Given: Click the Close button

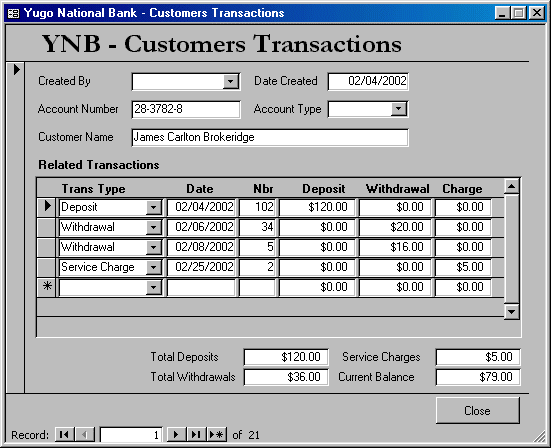Looking at the screenshot, I should (478, 410).
